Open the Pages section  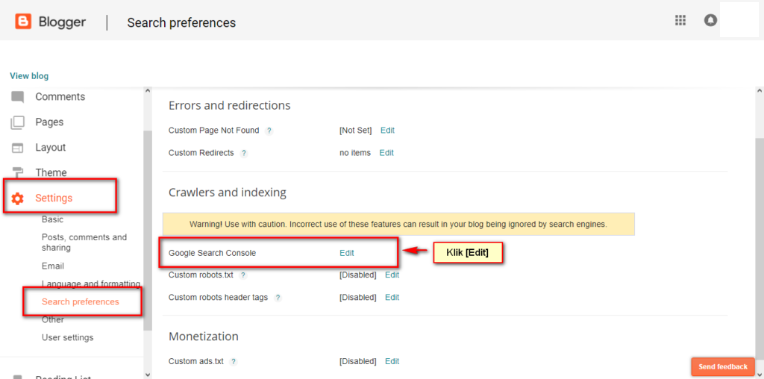(49, 122)
